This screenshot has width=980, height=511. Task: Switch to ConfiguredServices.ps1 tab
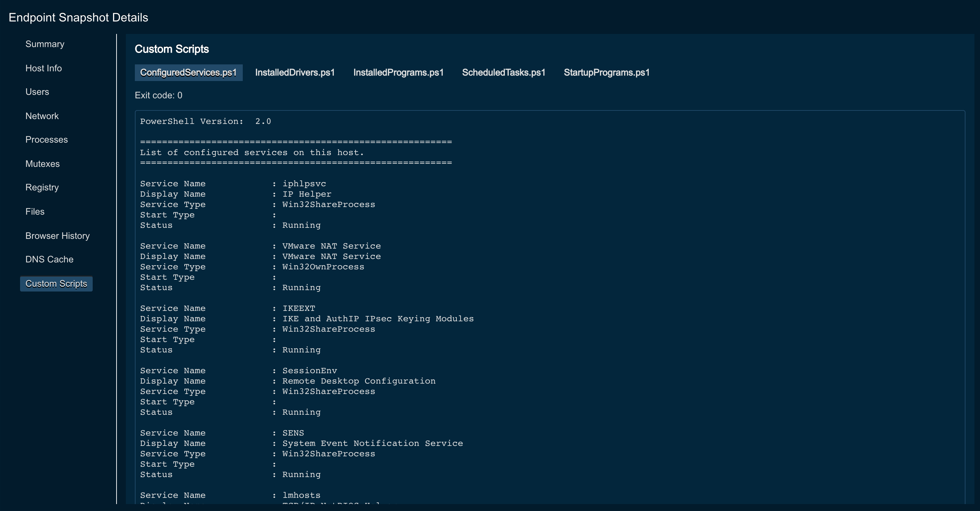click(188, 73)
